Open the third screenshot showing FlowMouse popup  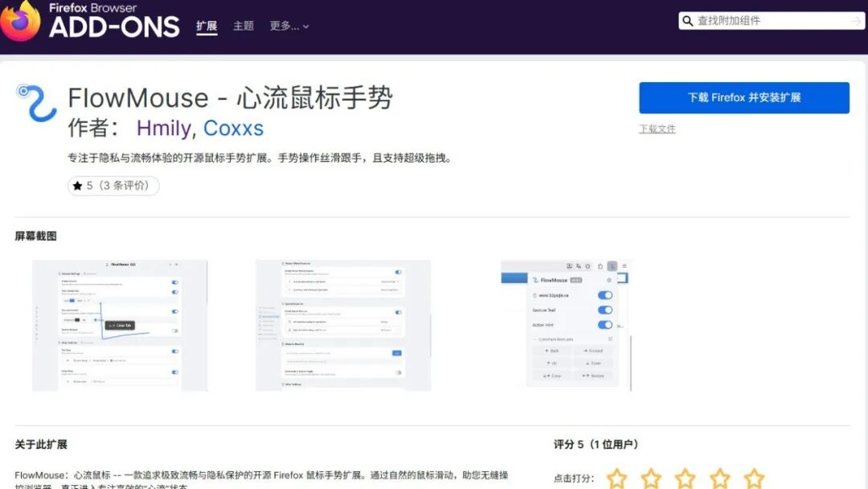tap(566, 326)
